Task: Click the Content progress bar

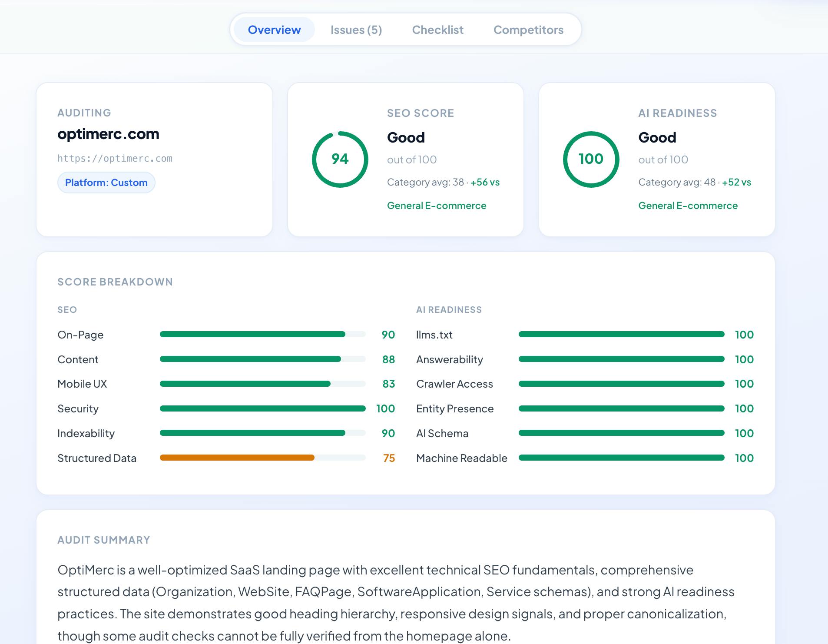Action: pyautogui.click(x=263, y=359)
